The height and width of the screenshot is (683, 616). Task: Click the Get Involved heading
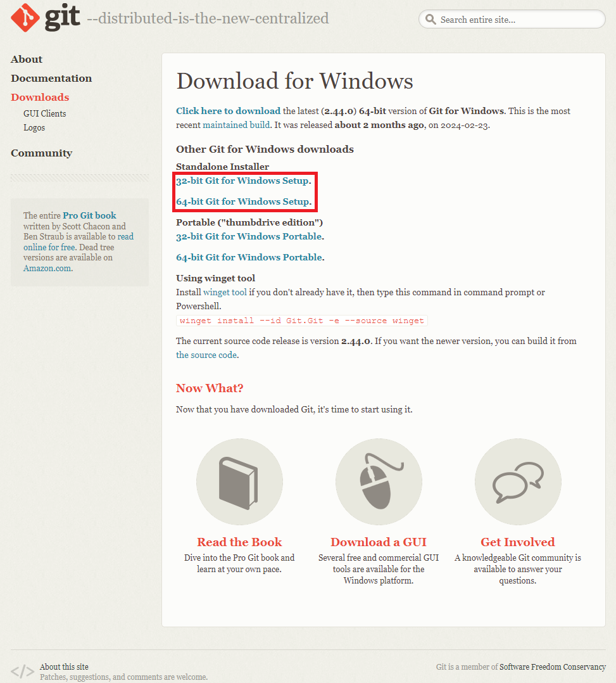tap(518, 542)
